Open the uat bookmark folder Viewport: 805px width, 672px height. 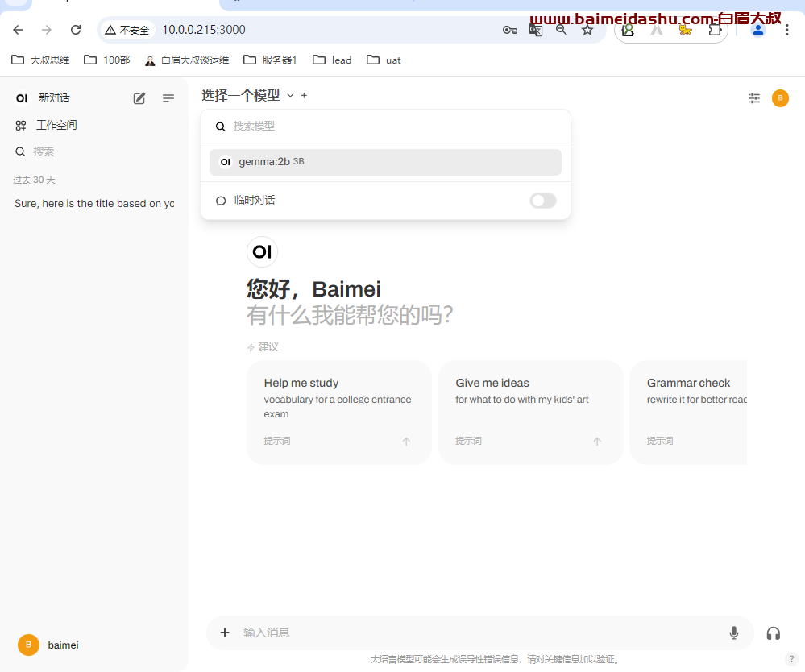coord(384,60)
